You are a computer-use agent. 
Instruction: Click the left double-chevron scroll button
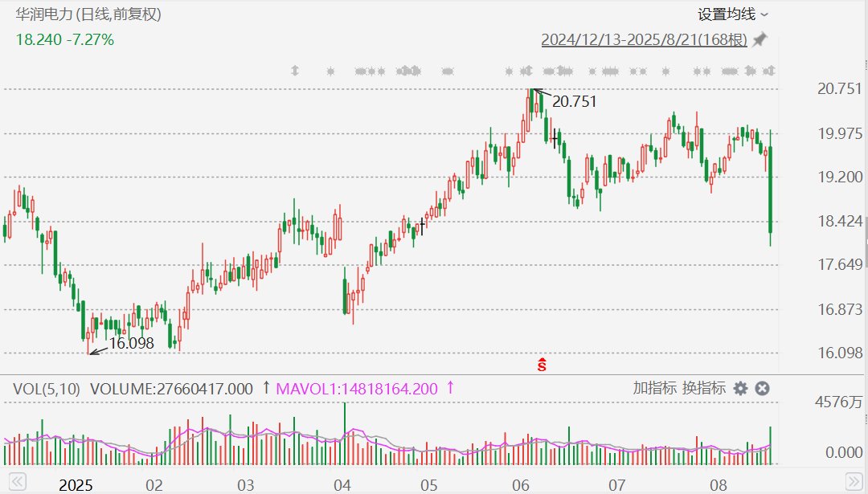[17, 483]
